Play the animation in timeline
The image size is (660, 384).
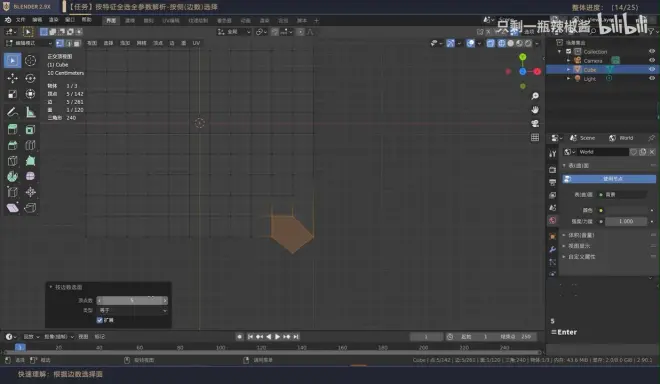point(277,336)
